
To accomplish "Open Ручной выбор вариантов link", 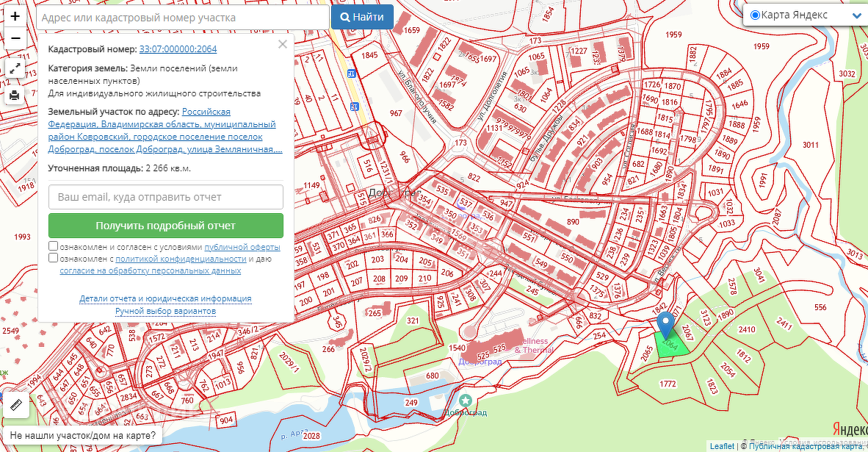I will [x=165, y=311].
